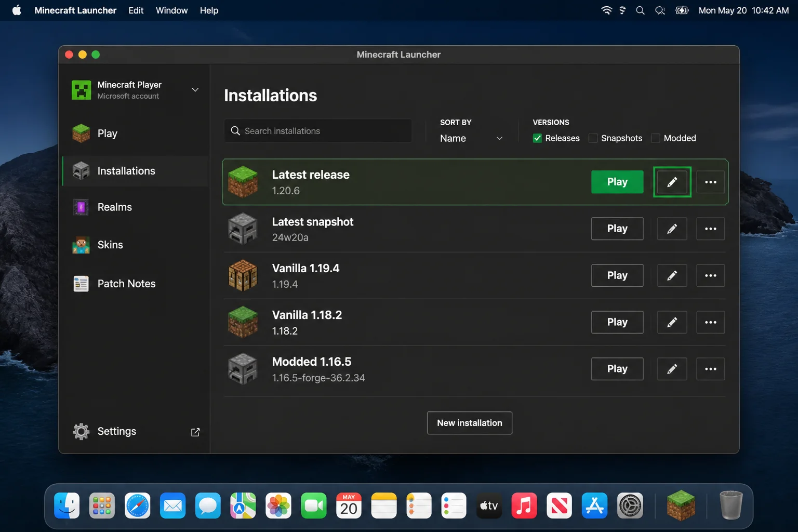Click the 'Installations' page heading
Screen dimensions: 798x532
(x=270, y=96)
